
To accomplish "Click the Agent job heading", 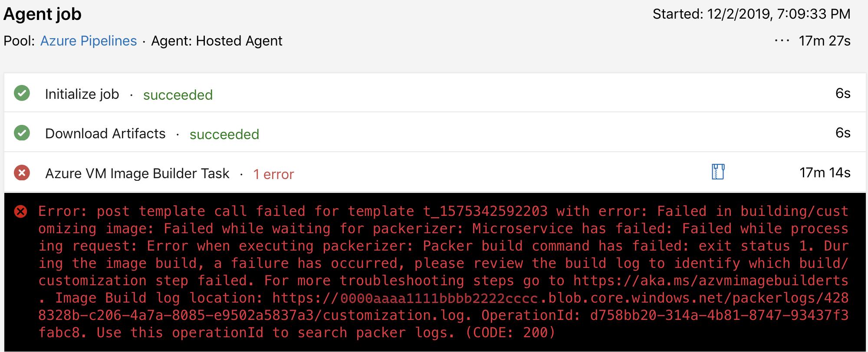I will pyautogui.click(x=42, y=13).
